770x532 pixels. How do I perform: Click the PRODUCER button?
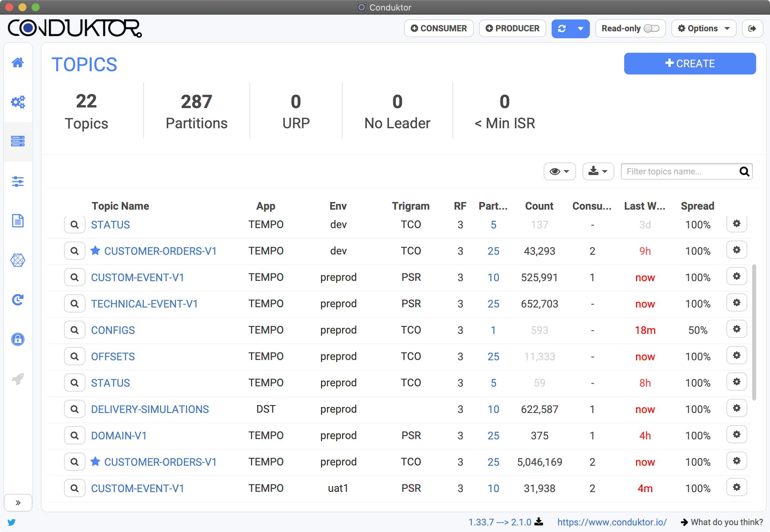pyautogui.click(x=512, y=29)
